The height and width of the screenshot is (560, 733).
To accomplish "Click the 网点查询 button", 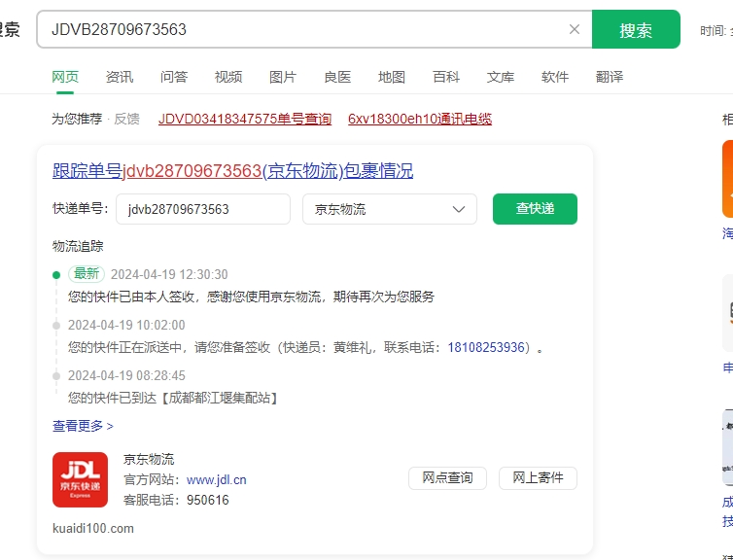I will click(447, 477).
